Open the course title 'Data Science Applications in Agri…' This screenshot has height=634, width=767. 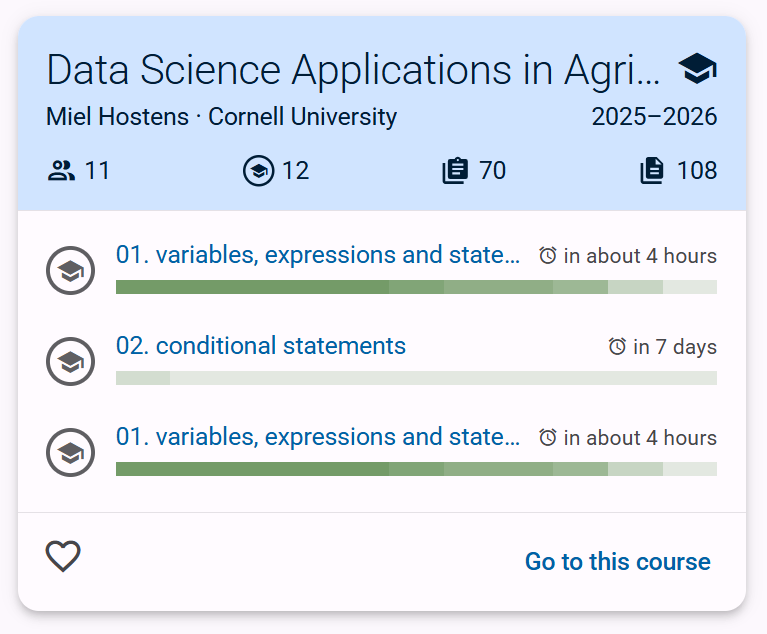tap(353, 70)
